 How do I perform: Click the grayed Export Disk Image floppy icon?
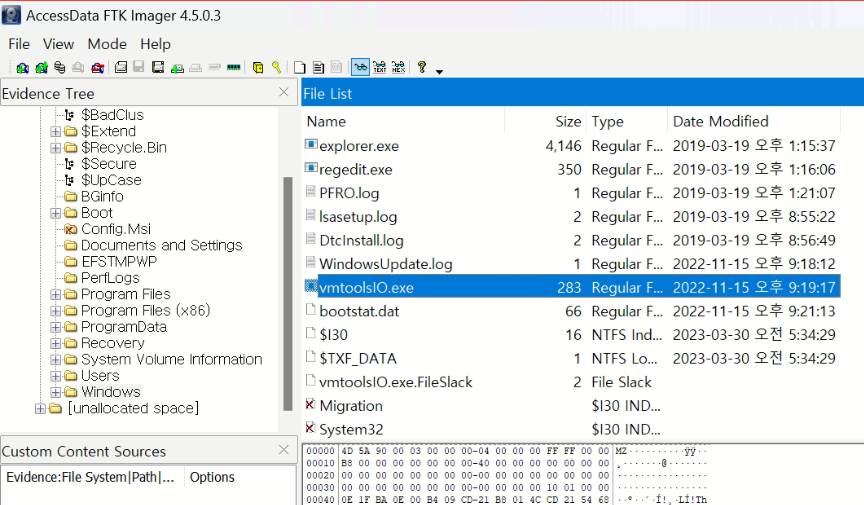(x=139, y=67)
